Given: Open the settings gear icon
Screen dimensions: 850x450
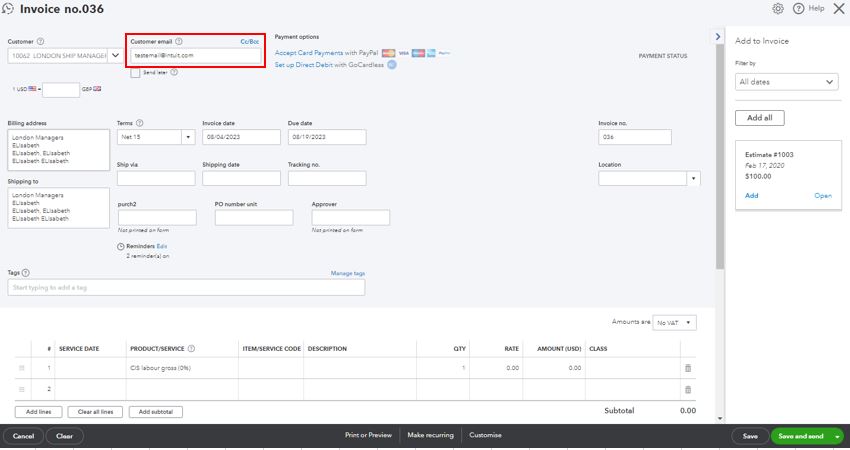Looking at the screenshot, I should [x=778, y=9].
